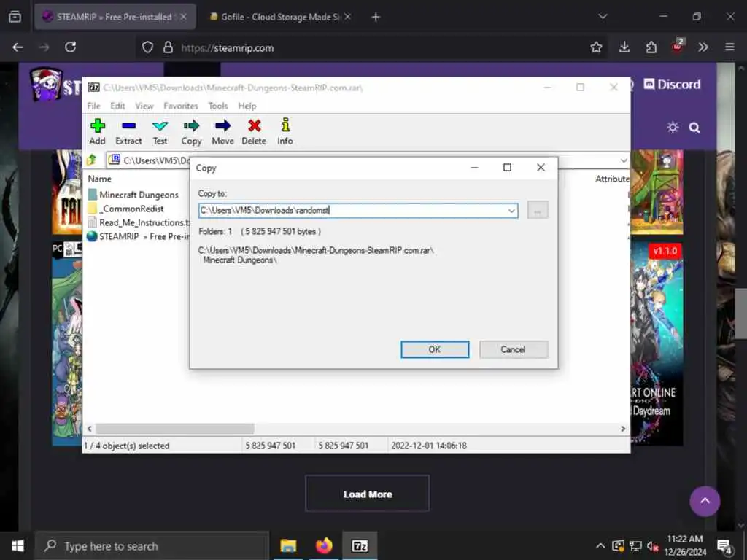Click the Add button in 7-Zip toolbar
This screenshot has width=747, height=560.
point(97,132)
